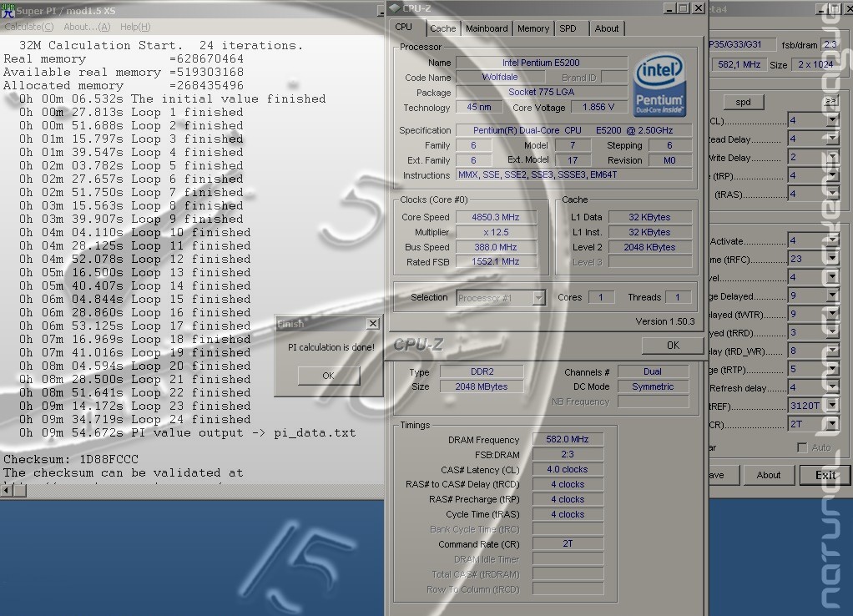Expand the tRP dropdown in the timings window
Image resolution: width=853 pixels, height=616 pixels.
coord(832,176)
